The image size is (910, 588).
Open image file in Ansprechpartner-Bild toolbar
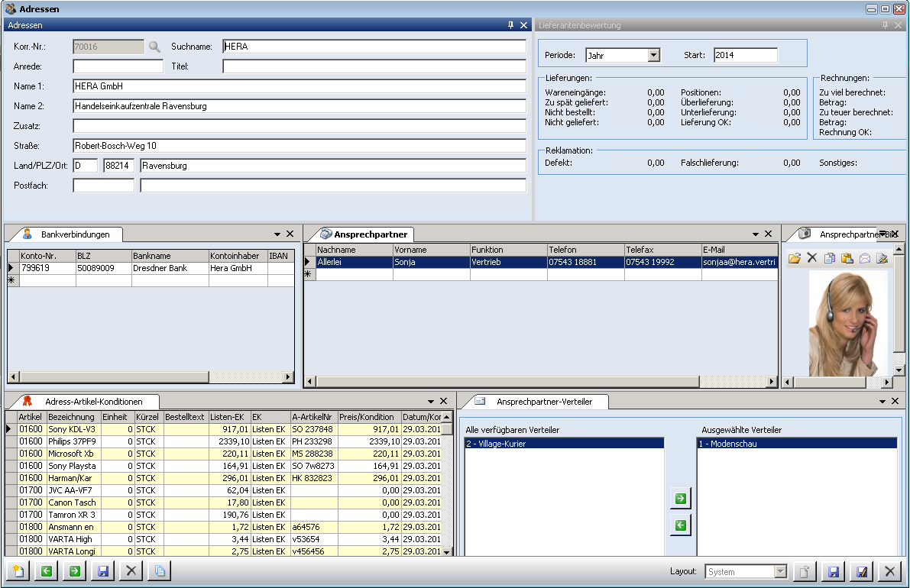coord(795,259)
